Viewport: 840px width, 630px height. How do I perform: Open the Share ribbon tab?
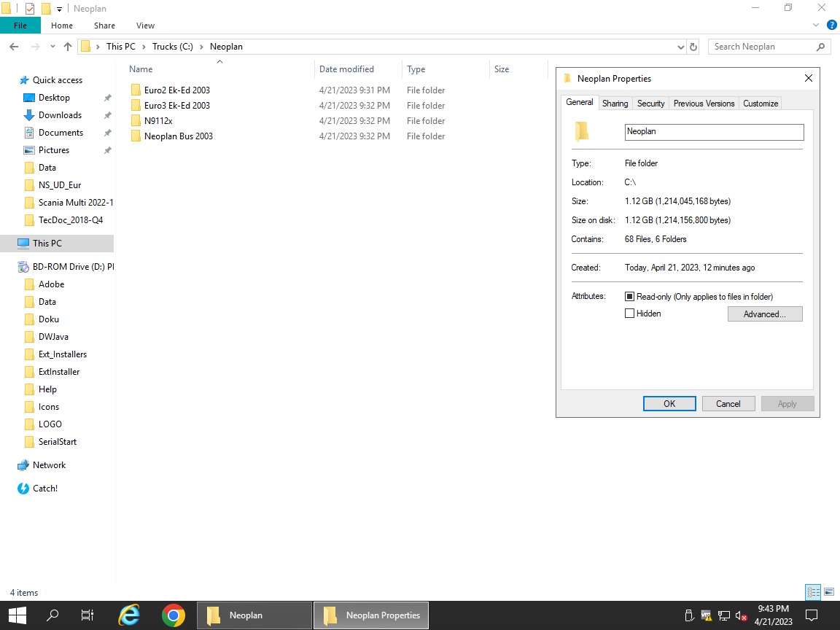(x=104, y=26)
